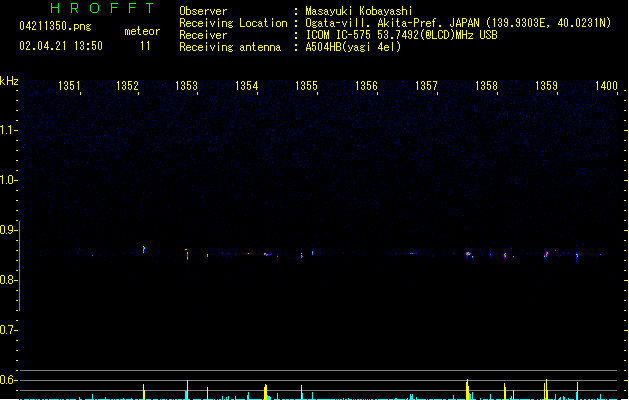Click the date stamp 02.04.21 13:50
The image size is (629, 400).
pos(61,46)
